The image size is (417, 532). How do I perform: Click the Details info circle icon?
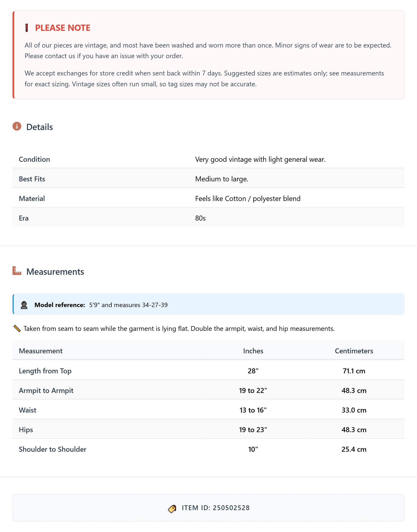pyautogui.click(x=17, y=126)
